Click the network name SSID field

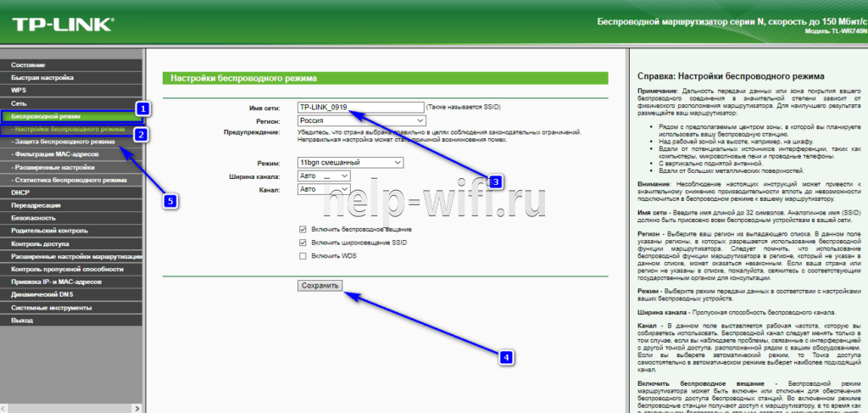(x=359, y=108)
